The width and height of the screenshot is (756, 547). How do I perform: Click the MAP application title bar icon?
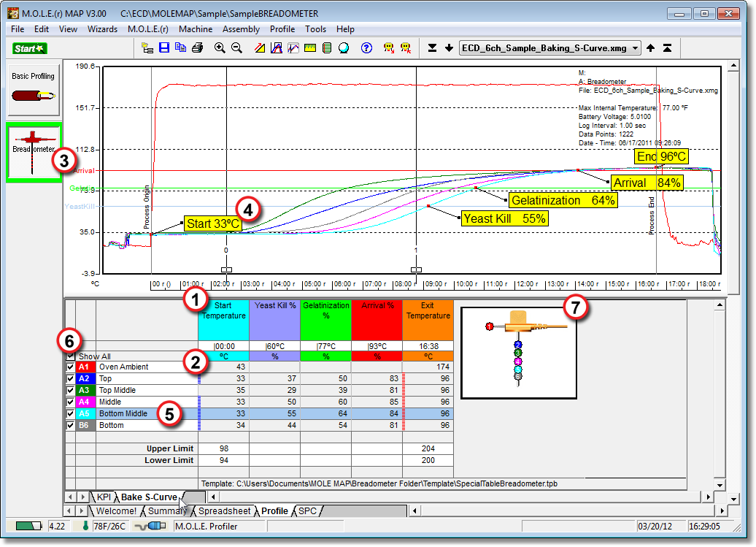13,13
